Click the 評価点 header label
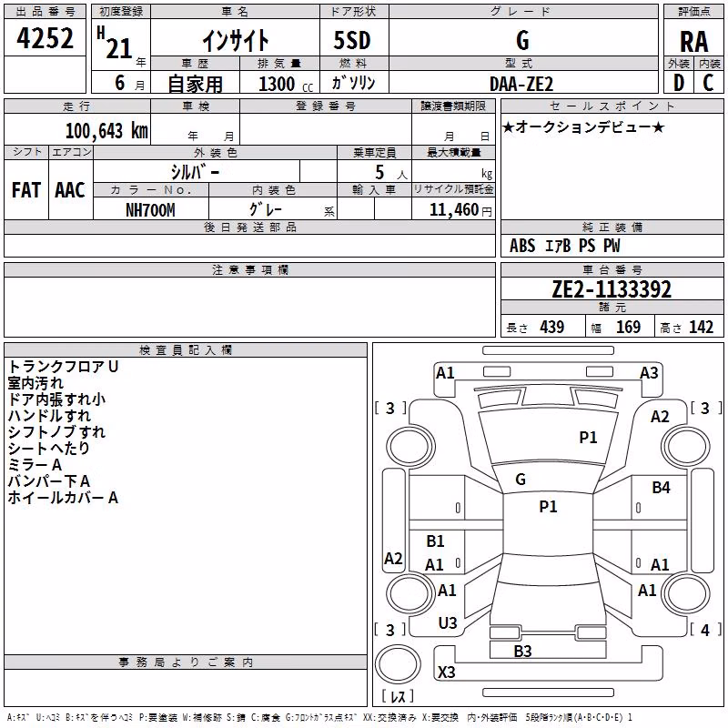Screen dimensions: 728x728 tap(693, 12)
